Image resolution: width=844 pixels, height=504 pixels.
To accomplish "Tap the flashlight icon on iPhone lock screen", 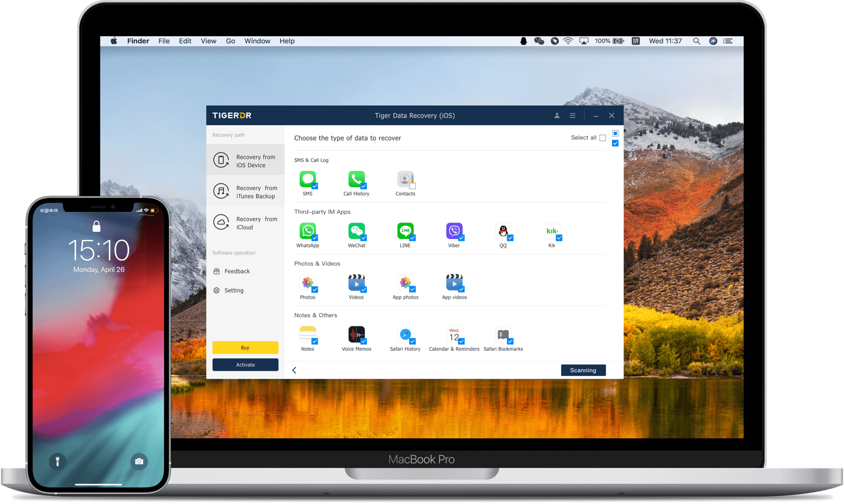I will click(x=57, y=461).
